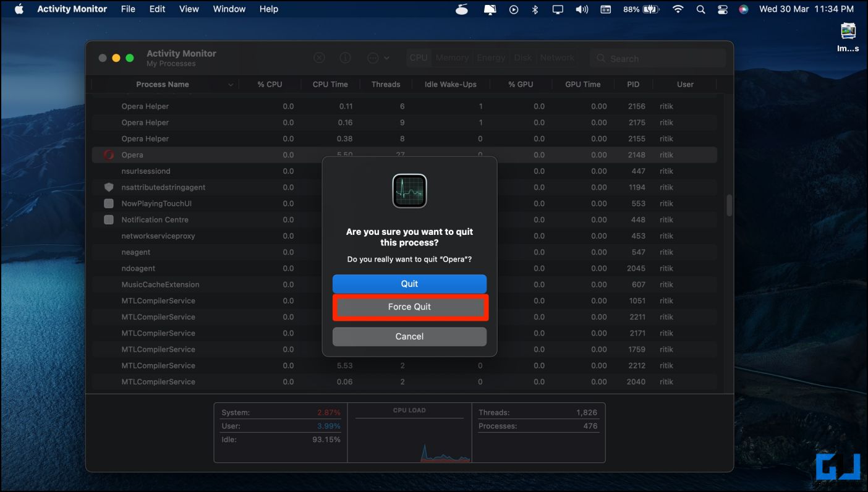Click the process list vertical scrollbar
The height and width of the screenshot is (492, 868).
pyautogui.click(x=730, y=206)
